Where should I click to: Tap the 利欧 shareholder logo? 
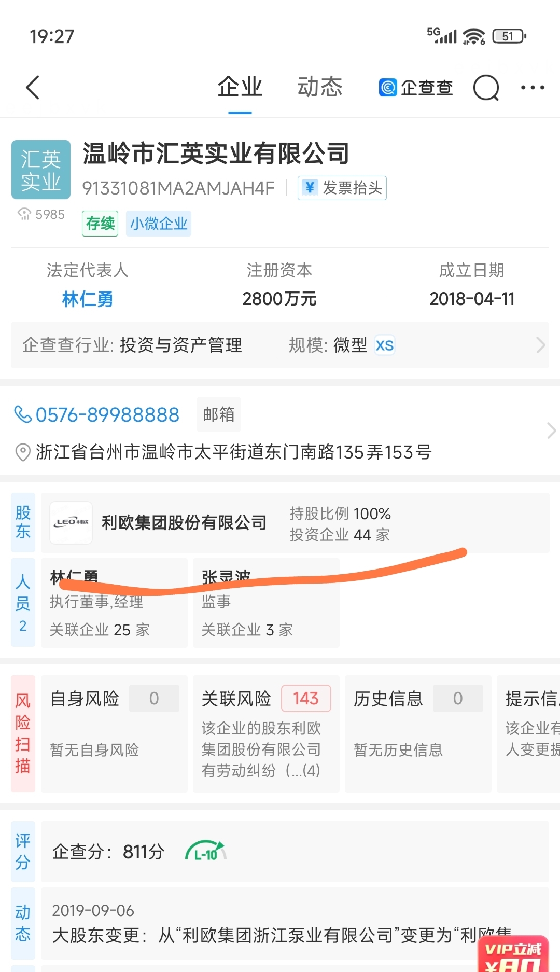(x=71, y=522)
